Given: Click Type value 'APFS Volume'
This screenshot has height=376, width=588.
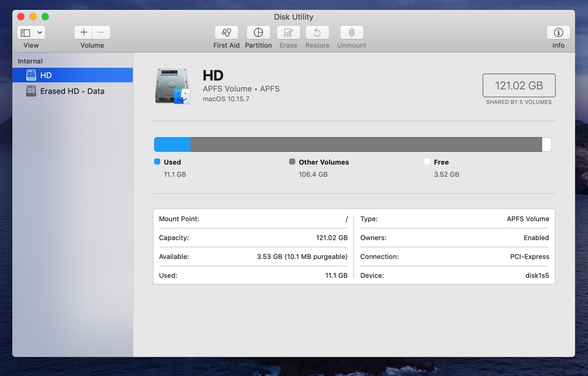Looking at the screenshot, I should tap(528, 219).
